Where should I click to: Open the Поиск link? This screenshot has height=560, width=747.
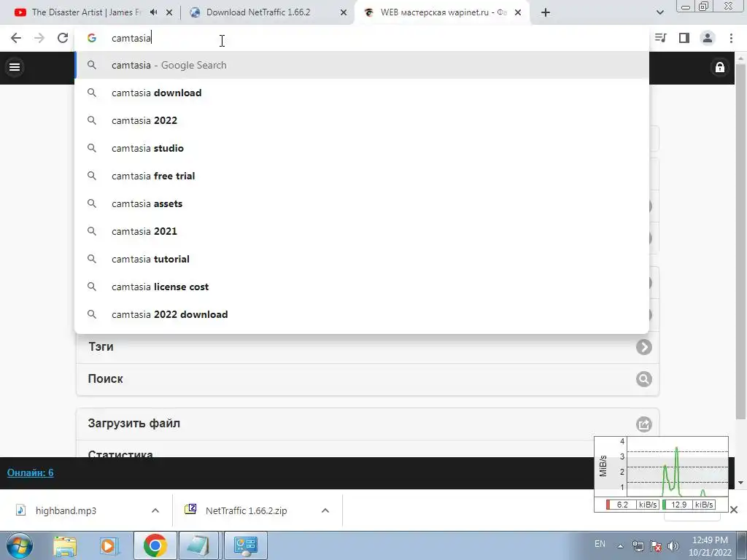point(105,378)
